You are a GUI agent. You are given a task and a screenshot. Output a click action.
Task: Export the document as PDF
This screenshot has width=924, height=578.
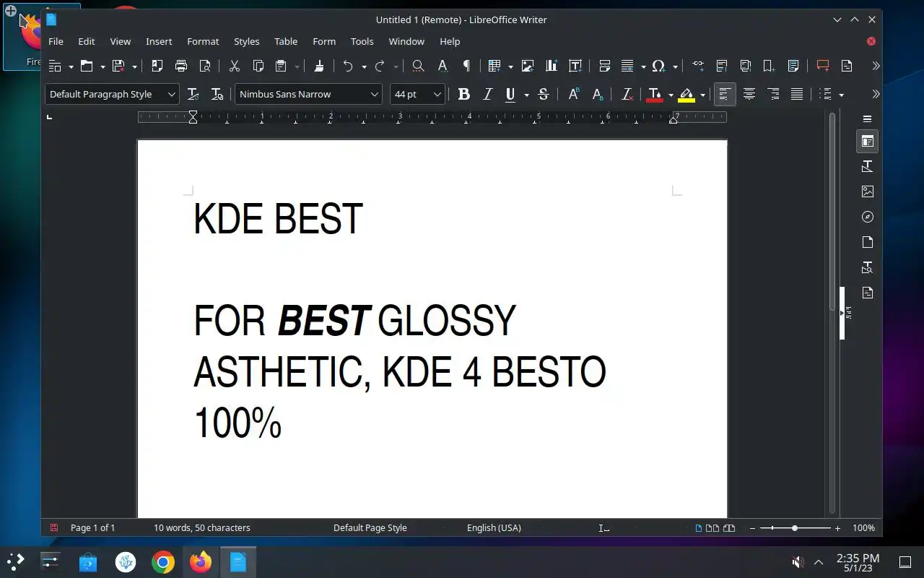[157, 66]
